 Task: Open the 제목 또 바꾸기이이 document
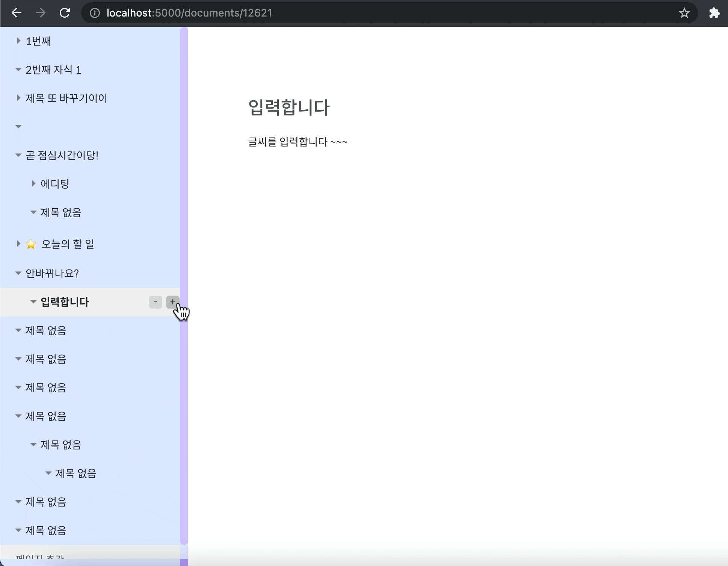(66, 98)
